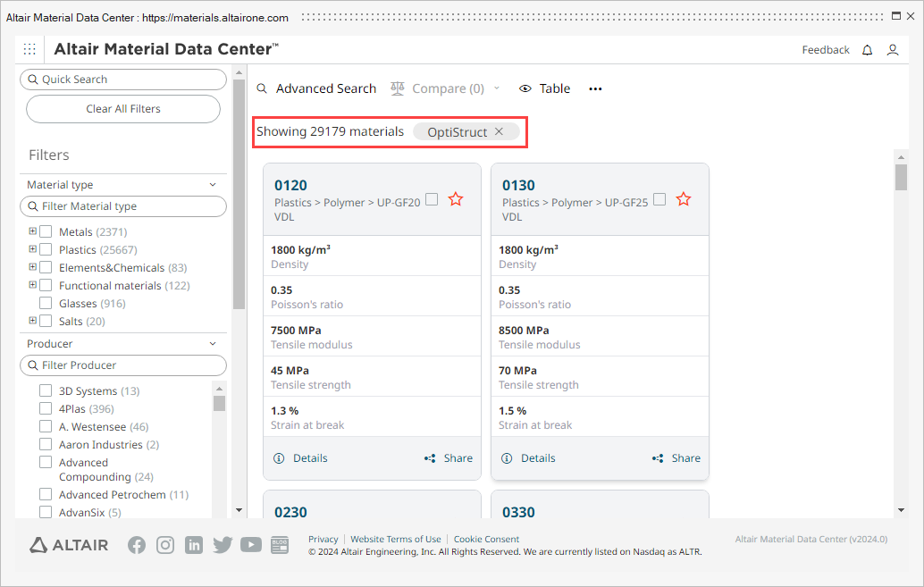The height and width of the screenshot is (587, 924).
Task: Check the A. Westensee producer checkbox
Action: coord(46,426)
